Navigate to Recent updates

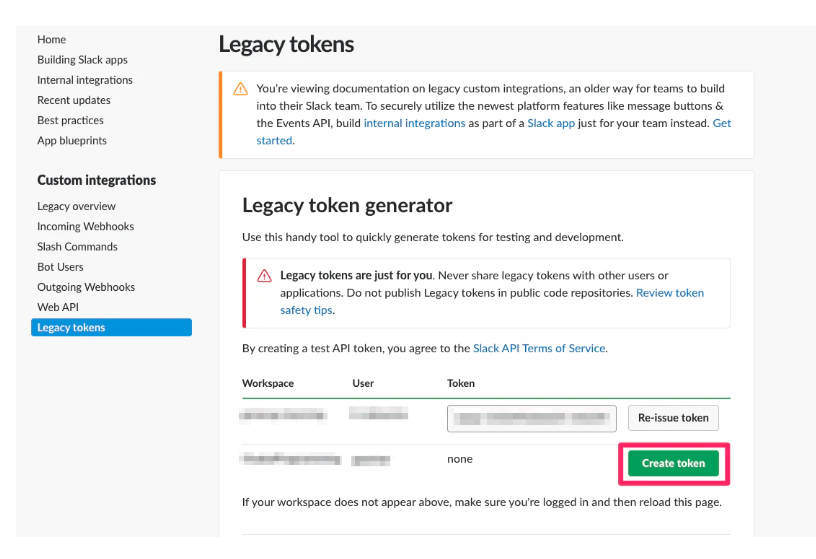click(74, 100)
